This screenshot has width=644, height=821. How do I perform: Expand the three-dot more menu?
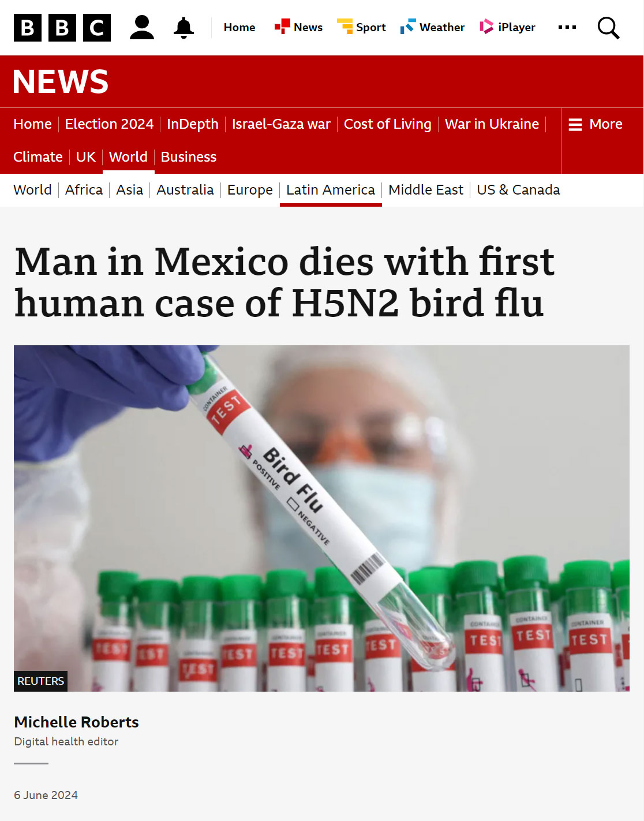point(567,27)
